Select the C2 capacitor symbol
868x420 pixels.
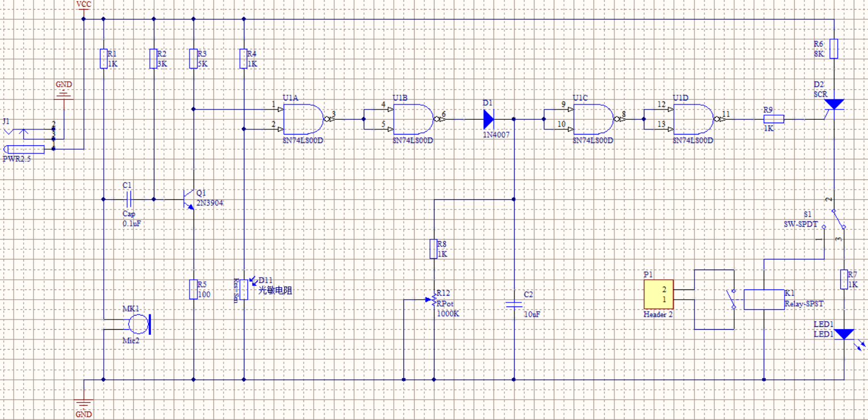click(x=514, y=305)
